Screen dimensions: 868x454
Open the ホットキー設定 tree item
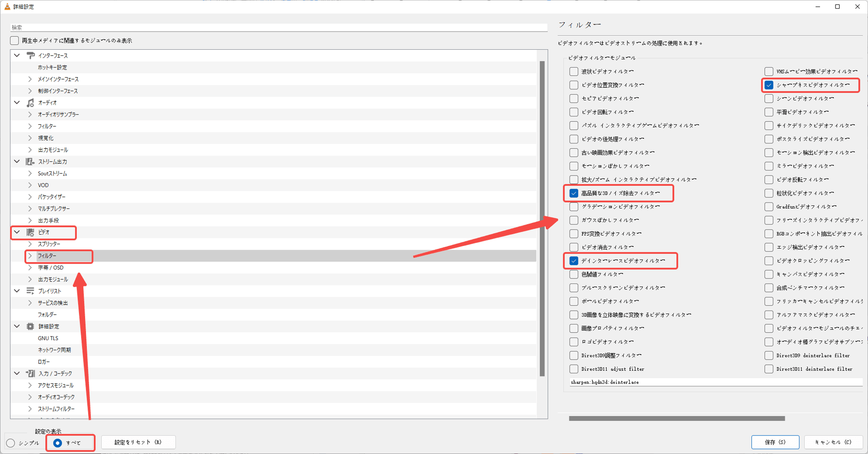click(x=52, y=67)
